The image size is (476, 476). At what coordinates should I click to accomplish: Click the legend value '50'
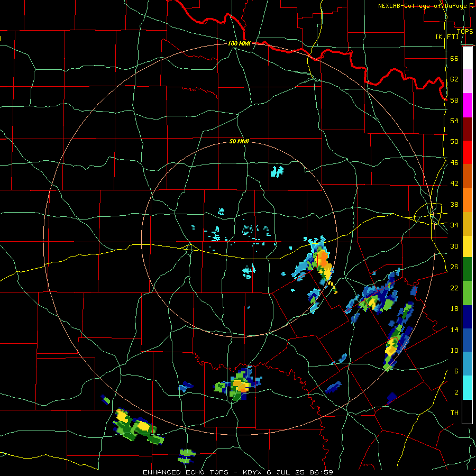click(x=454, y=141)
